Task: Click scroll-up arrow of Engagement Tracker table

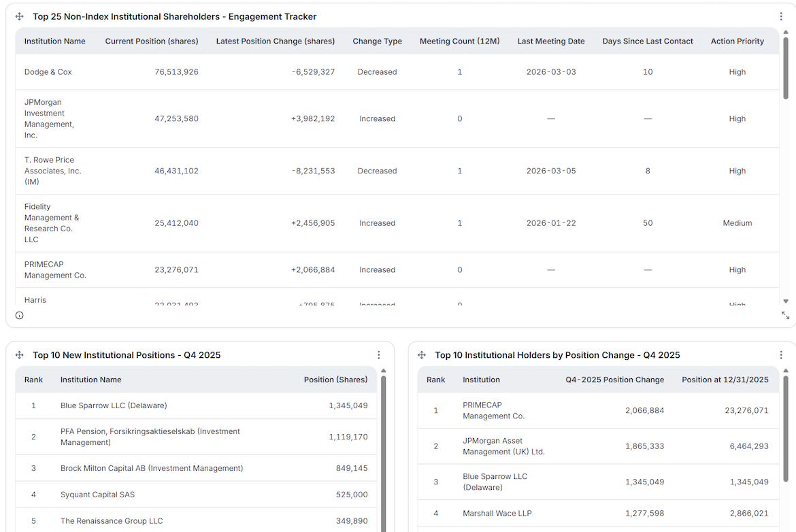Action: click(x=786, y=32)
